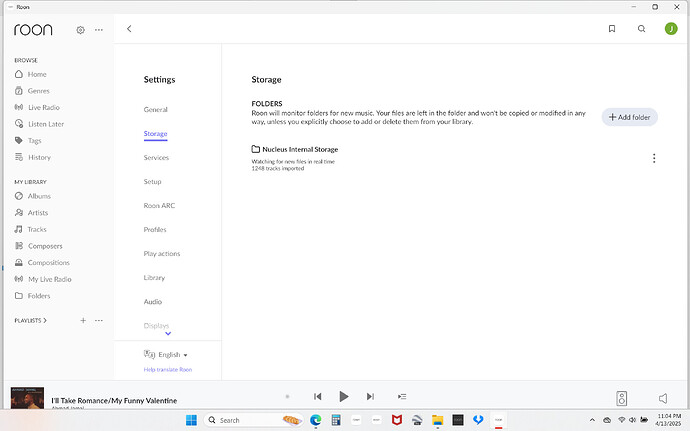Show hidden system tray icons
The image size is (690, 431).
pos(592,420)
